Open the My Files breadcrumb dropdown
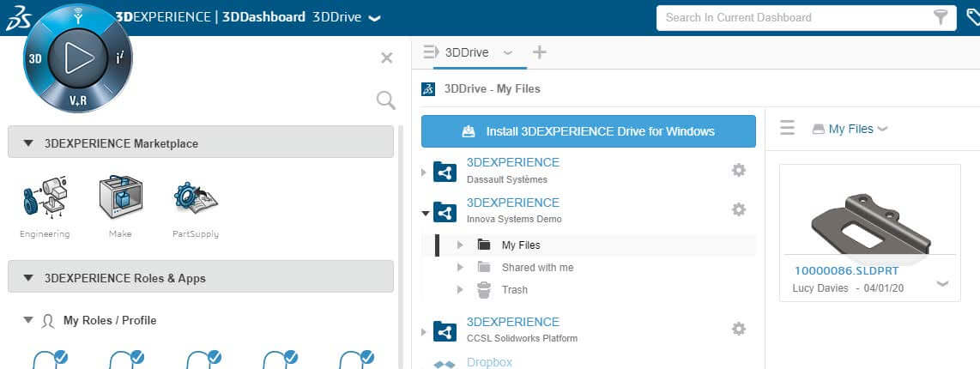Viewport: 980px width, 369px height. (882, 130)
